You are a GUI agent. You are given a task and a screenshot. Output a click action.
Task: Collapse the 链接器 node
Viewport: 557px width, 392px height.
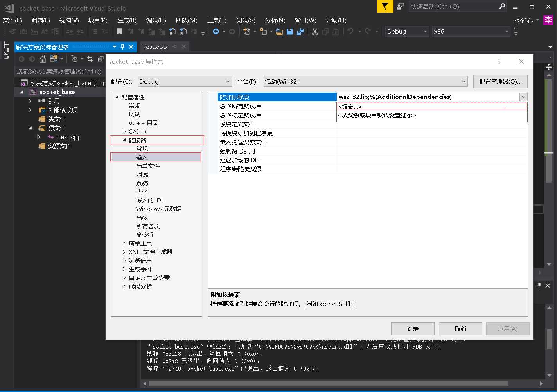coord(124,140)
